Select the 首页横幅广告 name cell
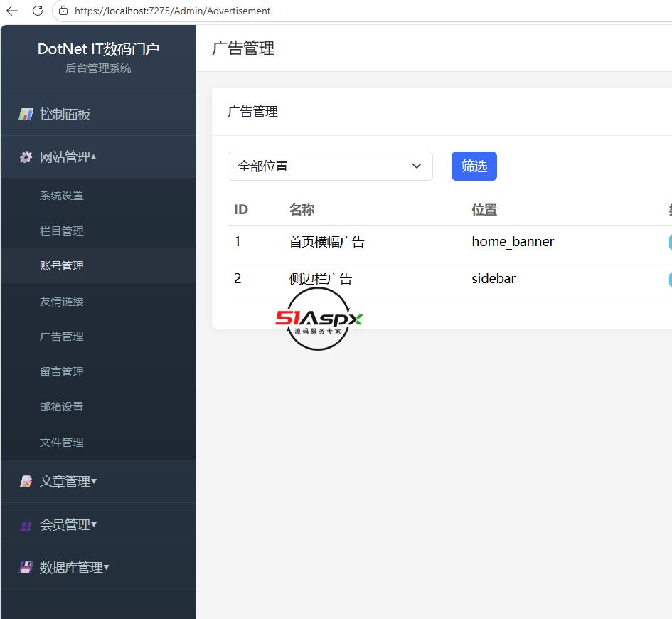The width and height of the screenshot is (672, 619). tap(326, 242)
